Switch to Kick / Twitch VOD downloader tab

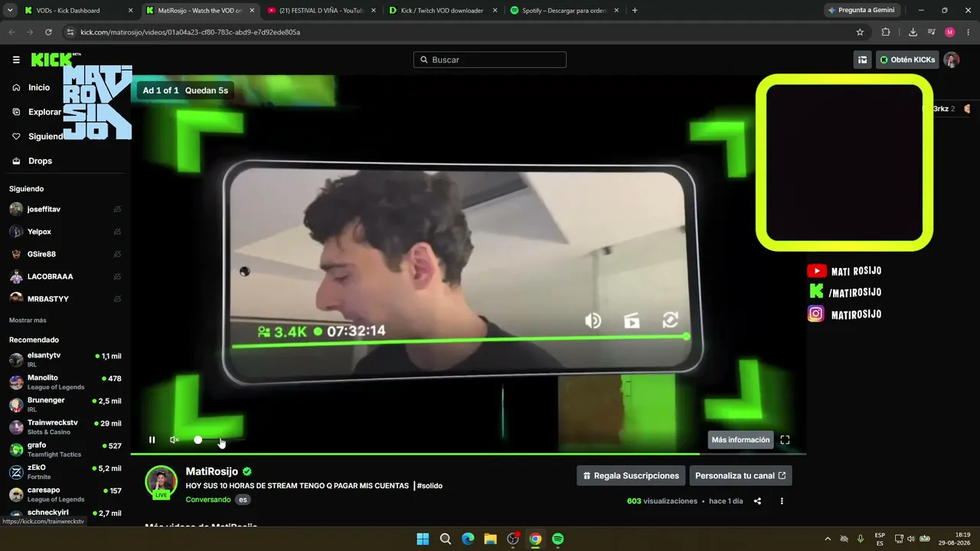pos(443,11)
